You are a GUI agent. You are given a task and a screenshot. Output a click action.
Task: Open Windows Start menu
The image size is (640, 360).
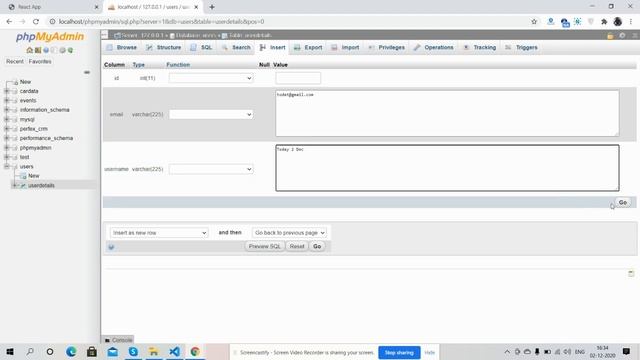click(x=10, y=351)
